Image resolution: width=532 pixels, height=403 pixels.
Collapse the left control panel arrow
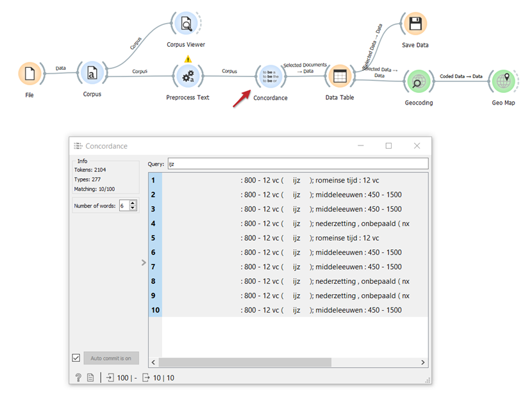tap(144, 263)
